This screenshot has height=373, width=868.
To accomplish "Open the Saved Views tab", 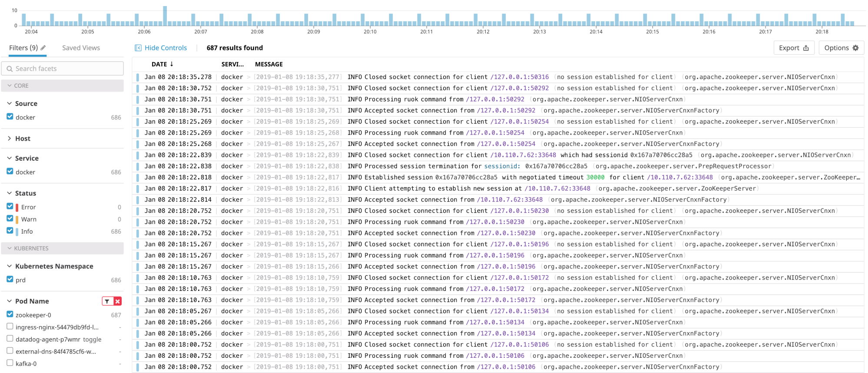I will (81, 48).
